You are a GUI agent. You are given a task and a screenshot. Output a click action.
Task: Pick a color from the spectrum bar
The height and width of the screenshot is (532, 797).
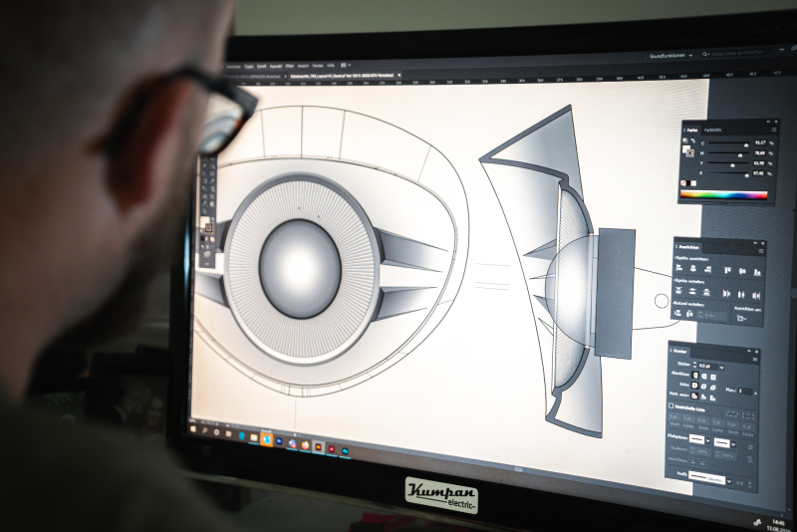pos(724,195)
